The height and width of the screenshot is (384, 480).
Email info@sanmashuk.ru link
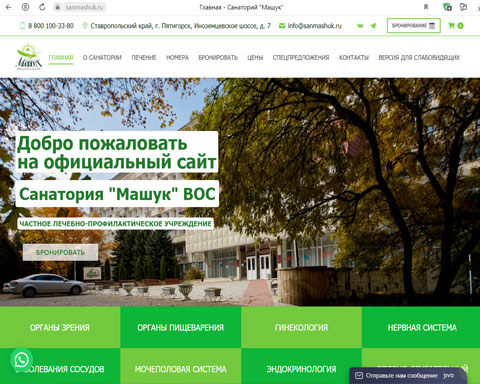point(314,26)
